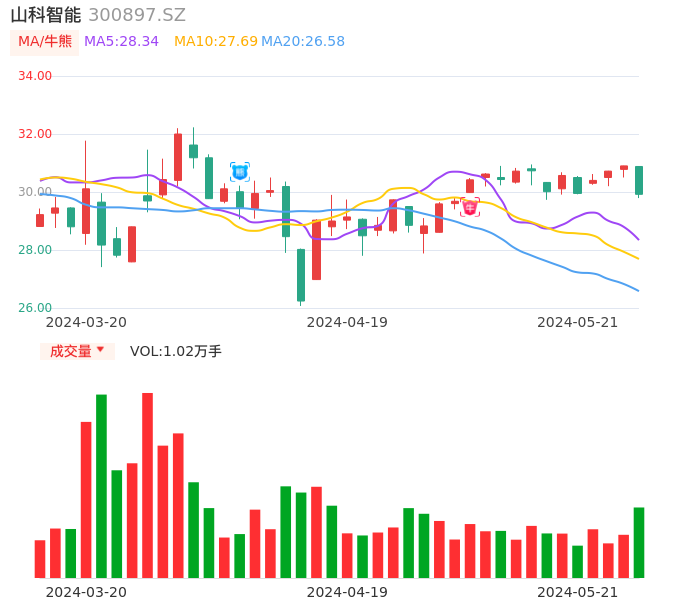Click the last green volume bar on right
Viewport: 686px width, 606px height.
pyautogui.click(x=639, y=542)
